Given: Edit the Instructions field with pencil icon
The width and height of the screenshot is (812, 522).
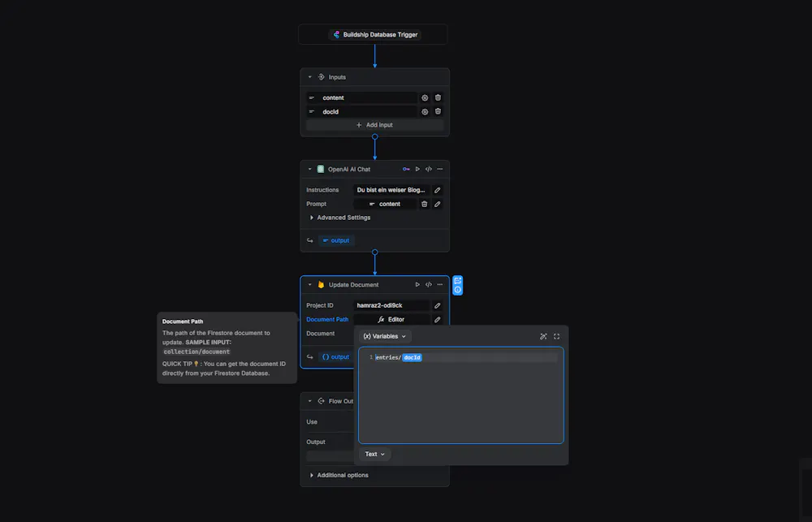Looking at the screenshot, I should 437,190.
